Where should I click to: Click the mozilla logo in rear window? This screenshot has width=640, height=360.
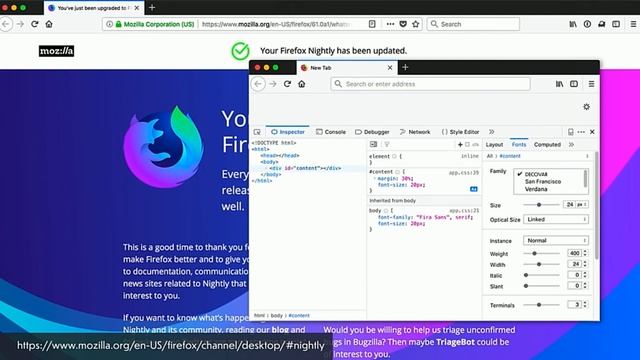tap(56, 51)
